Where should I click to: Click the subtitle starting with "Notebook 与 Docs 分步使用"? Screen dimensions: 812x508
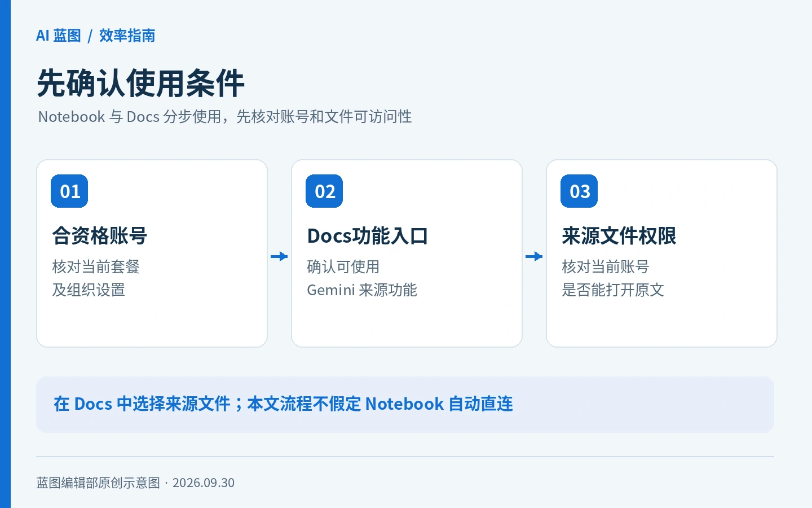225,117
